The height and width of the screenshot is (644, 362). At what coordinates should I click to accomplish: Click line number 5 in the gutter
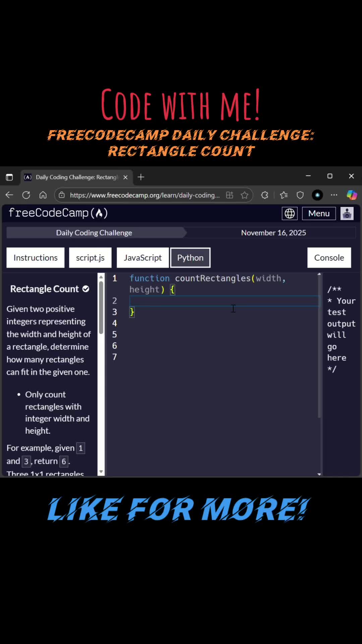[x=115, y=334]
